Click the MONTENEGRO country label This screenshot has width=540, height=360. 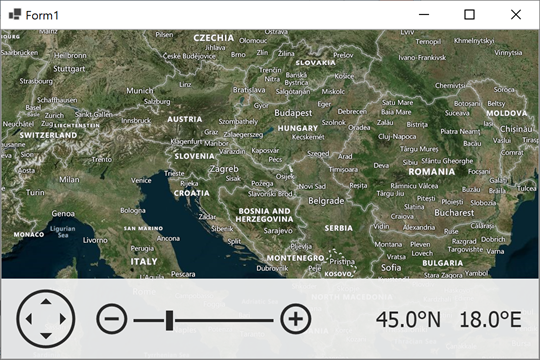pos(295,258)
